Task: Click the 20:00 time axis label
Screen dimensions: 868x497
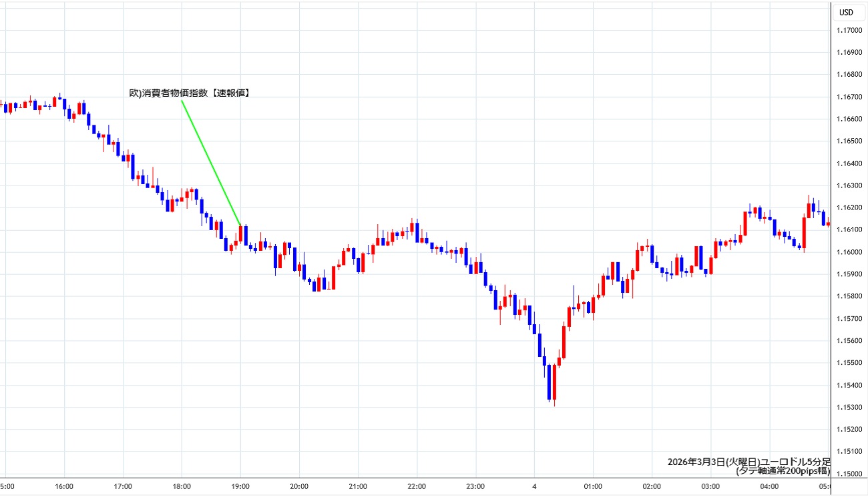Action: click(x=299, y=486)
